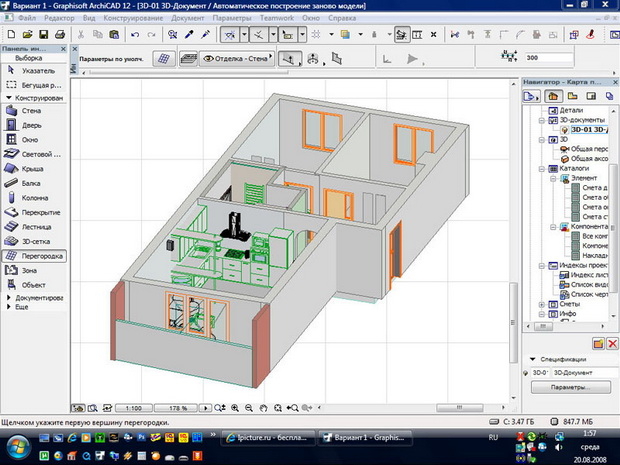Collapse the Конструирование toolbox group
The image size is (620, 465).
[x=8, y=98]
